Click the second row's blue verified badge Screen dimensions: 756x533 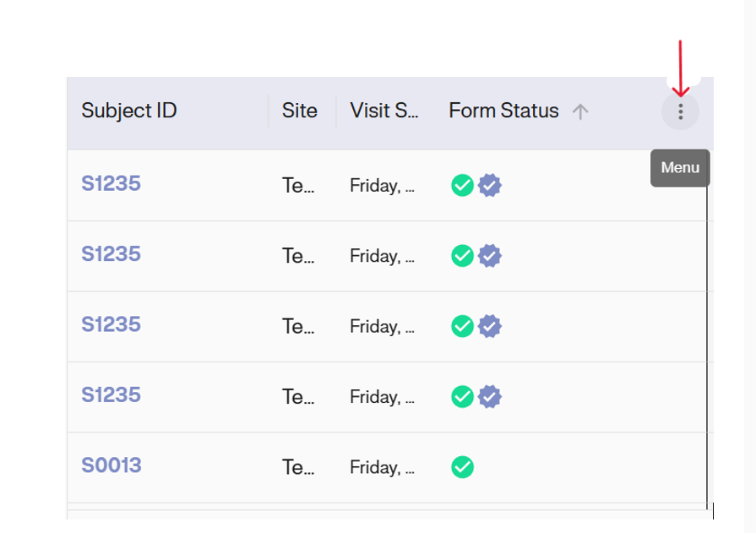[x=490, y=255]
